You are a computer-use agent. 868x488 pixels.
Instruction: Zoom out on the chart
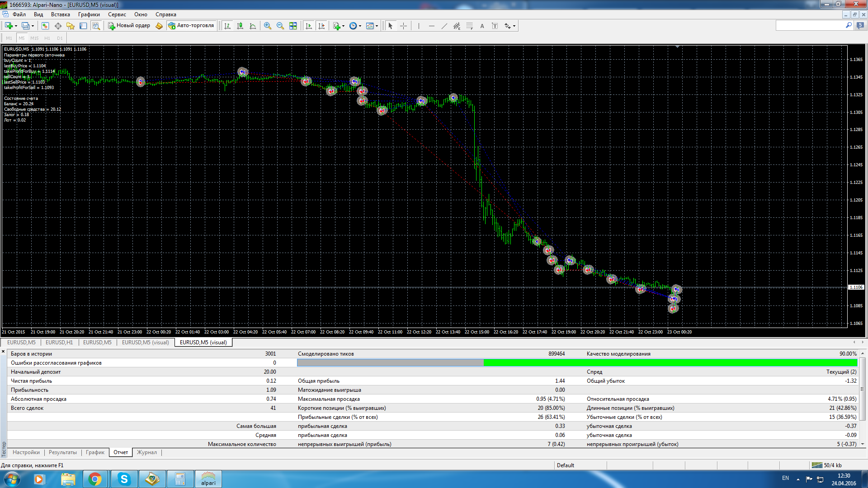pyautogui.click(x=280, y=26)
